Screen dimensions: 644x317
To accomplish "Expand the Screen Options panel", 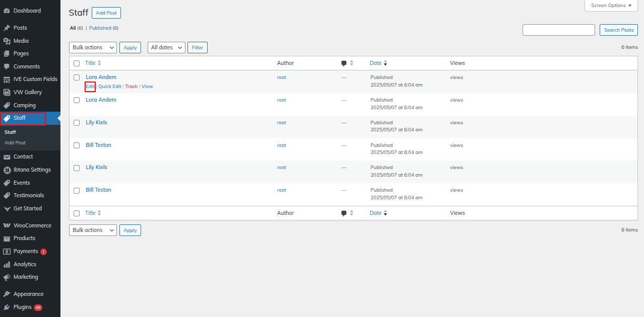I will 611,6.
